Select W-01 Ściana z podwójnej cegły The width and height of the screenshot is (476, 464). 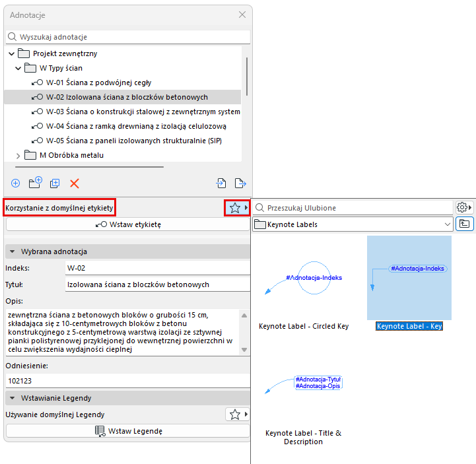[x=122, y=83]
